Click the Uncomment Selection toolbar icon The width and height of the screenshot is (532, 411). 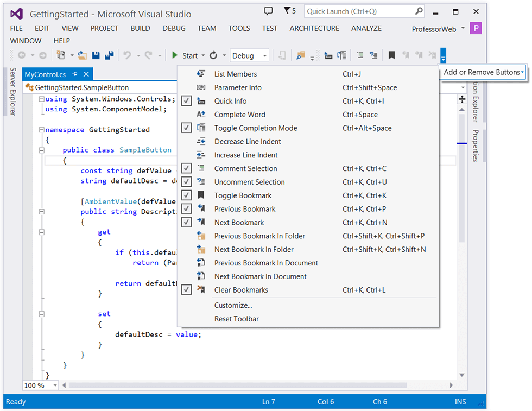click(373, 55)
